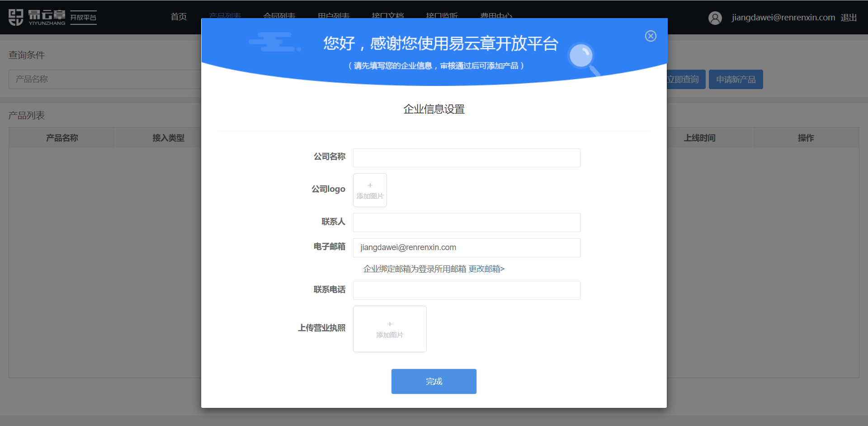Image resolution: width=868 pixels, height=426 pixels.
Task: Click the 产品名称 column header
Action: pos(62,138)
